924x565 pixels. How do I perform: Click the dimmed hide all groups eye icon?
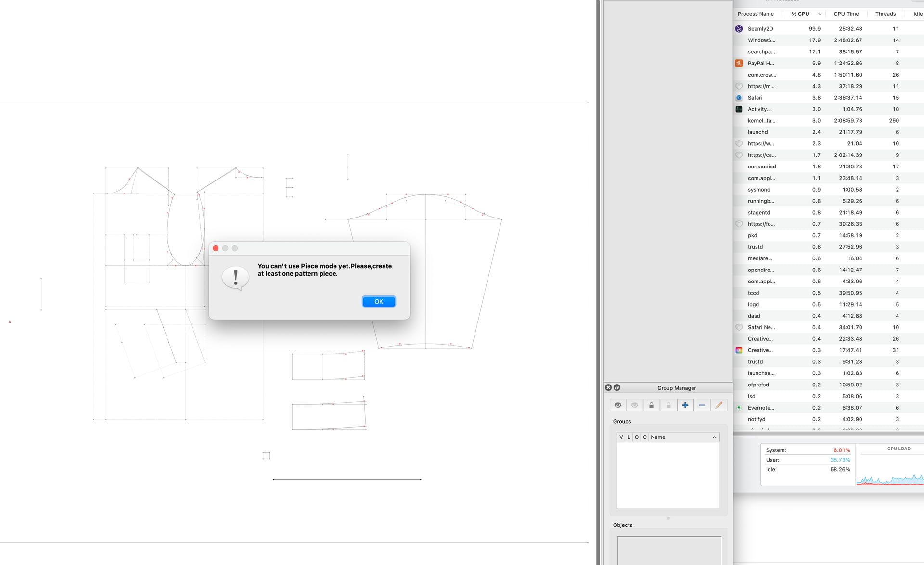[x=635, y=405]
